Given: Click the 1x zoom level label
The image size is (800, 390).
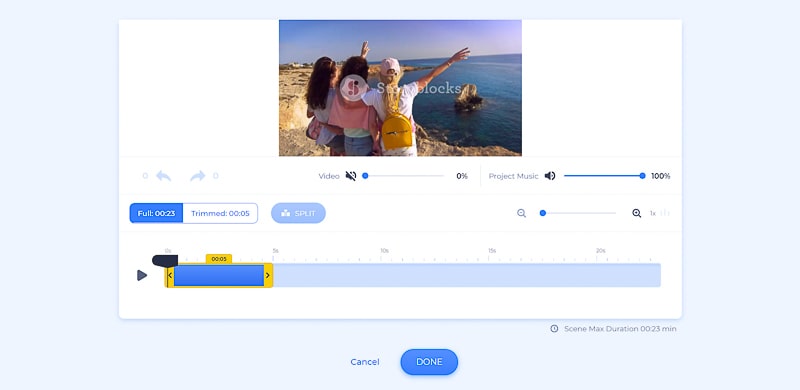Looking at the screenshot, I should 653,213.
